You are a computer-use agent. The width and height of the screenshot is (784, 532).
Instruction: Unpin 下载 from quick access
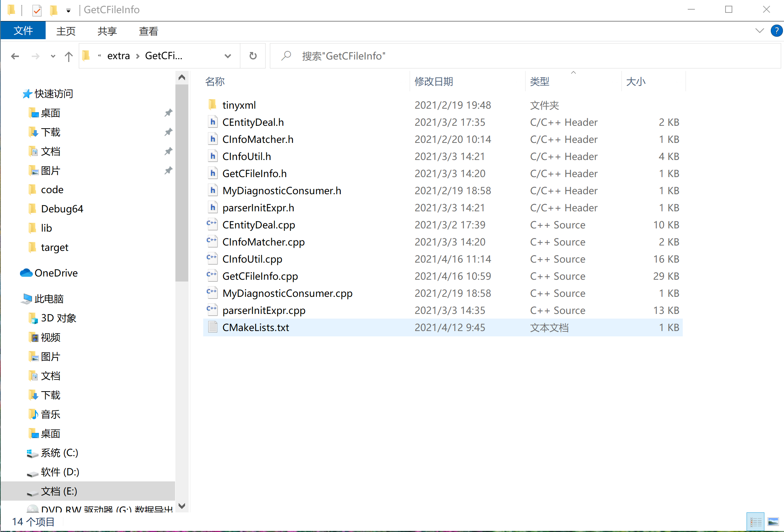(x=168, y=132)
